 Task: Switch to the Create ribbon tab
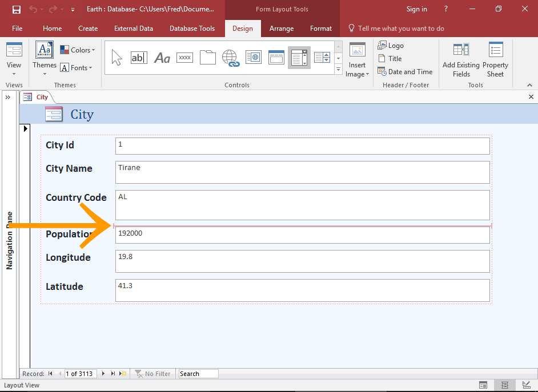tap(88, 29)
